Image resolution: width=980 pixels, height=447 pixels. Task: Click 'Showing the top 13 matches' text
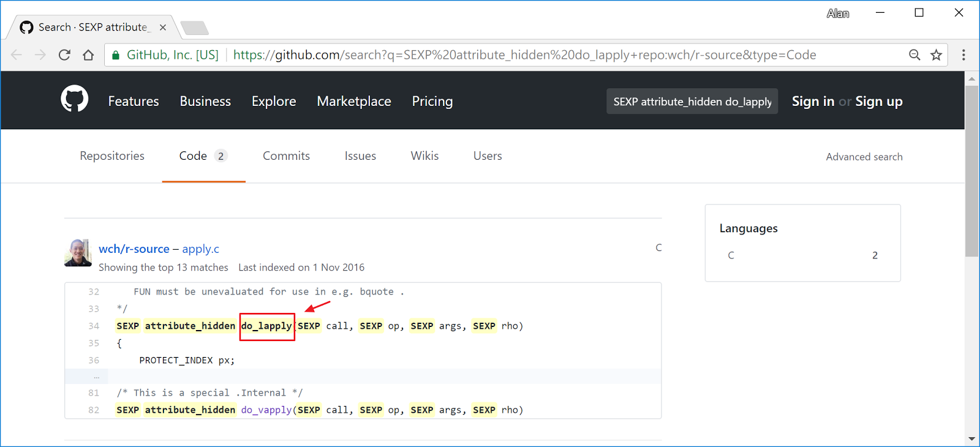(164, 268)
